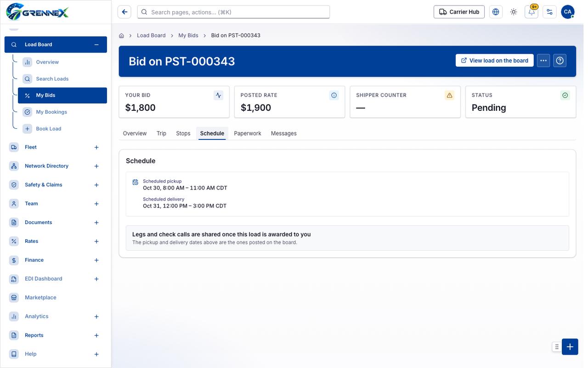The height and width of the screenshot is (368, 588).
Task: Click the blue plus floating button
Action: click(570, 347)
